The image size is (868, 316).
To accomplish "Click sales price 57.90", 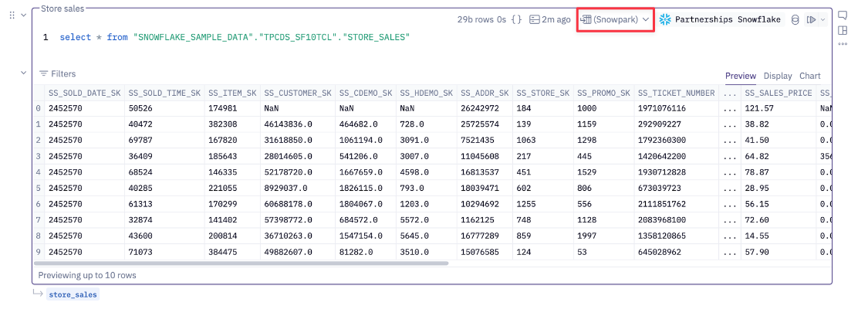I will tap(757, 252).
